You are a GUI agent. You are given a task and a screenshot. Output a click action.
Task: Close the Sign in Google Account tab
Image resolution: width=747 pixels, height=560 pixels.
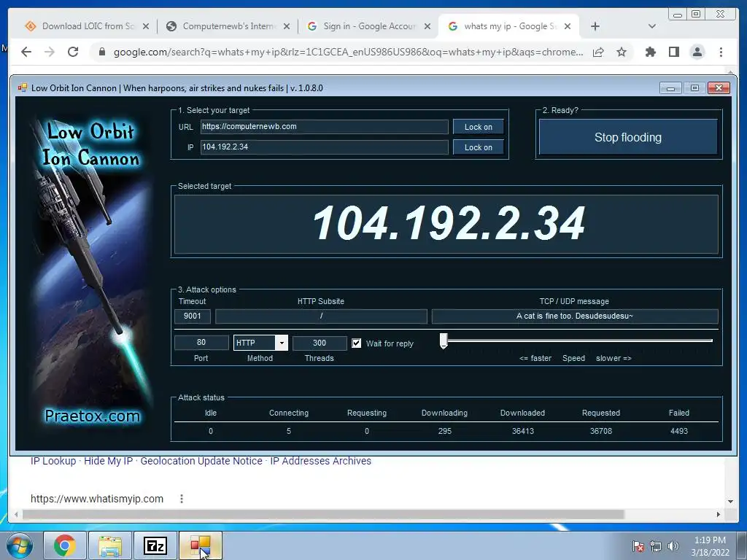427,27
